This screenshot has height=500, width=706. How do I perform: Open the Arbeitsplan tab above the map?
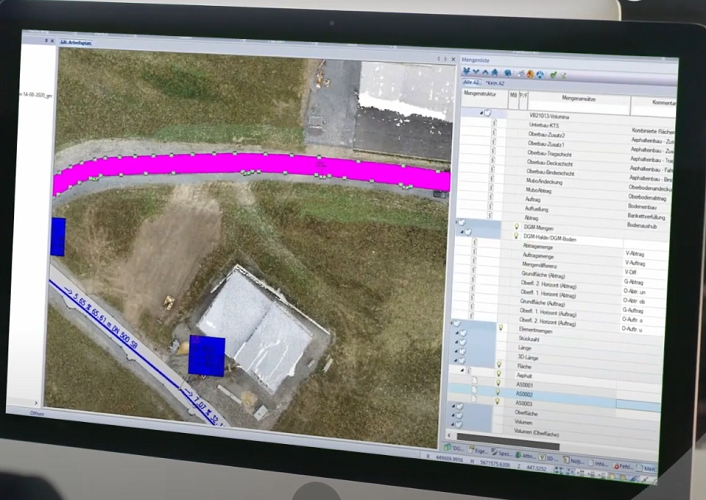click(x=76, y=43)
